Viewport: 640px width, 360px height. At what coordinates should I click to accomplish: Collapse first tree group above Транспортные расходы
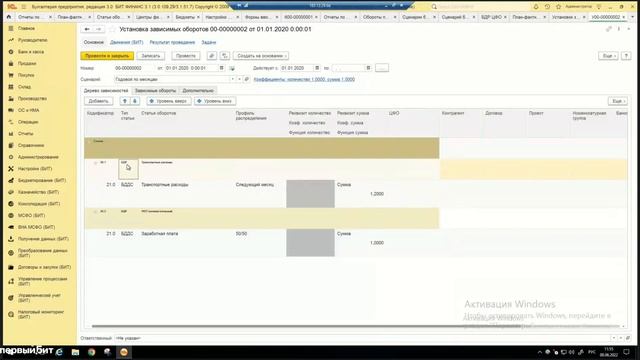pos(96,162)
